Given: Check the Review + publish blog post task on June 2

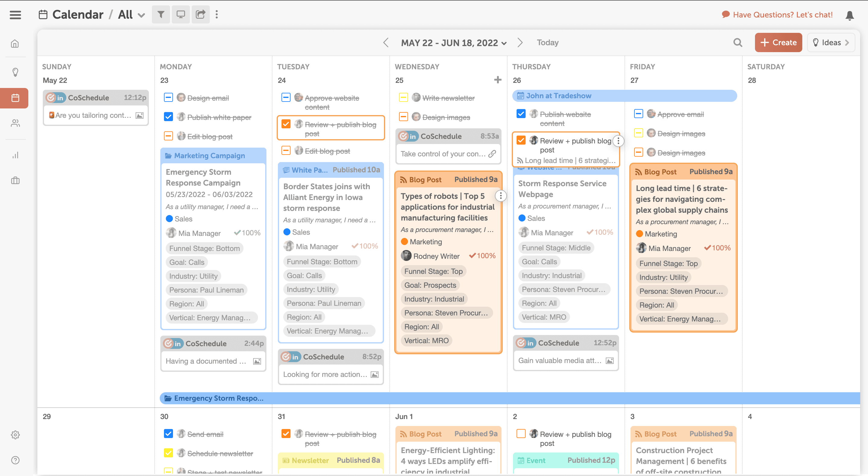Looking at the screenshot, I should click(521, 434).
